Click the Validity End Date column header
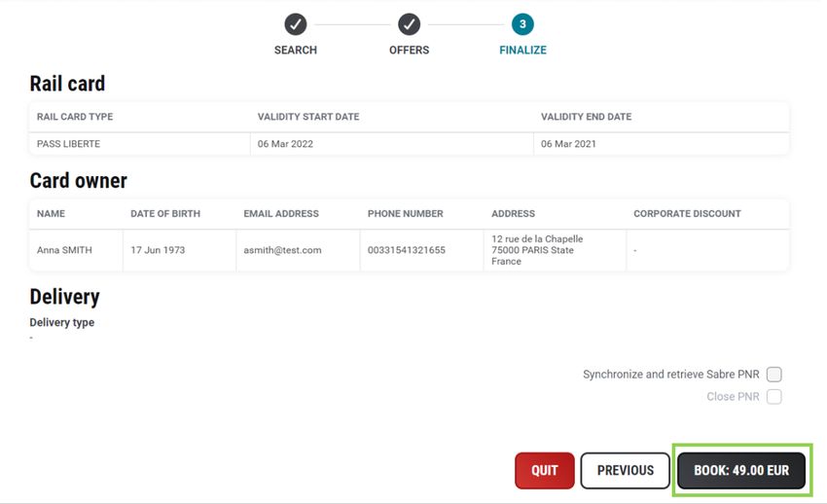 pyautogui.click(x=586, y=117)
